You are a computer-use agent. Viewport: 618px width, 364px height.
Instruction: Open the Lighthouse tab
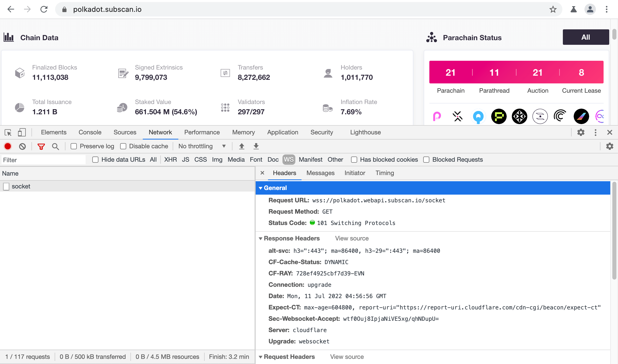(x=365, y=132)
